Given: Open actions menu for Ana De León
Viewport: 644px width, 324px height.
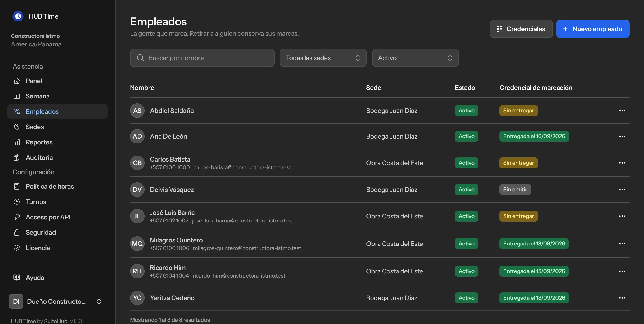Looking at the screenshot, I should click(x=622, y=136).
